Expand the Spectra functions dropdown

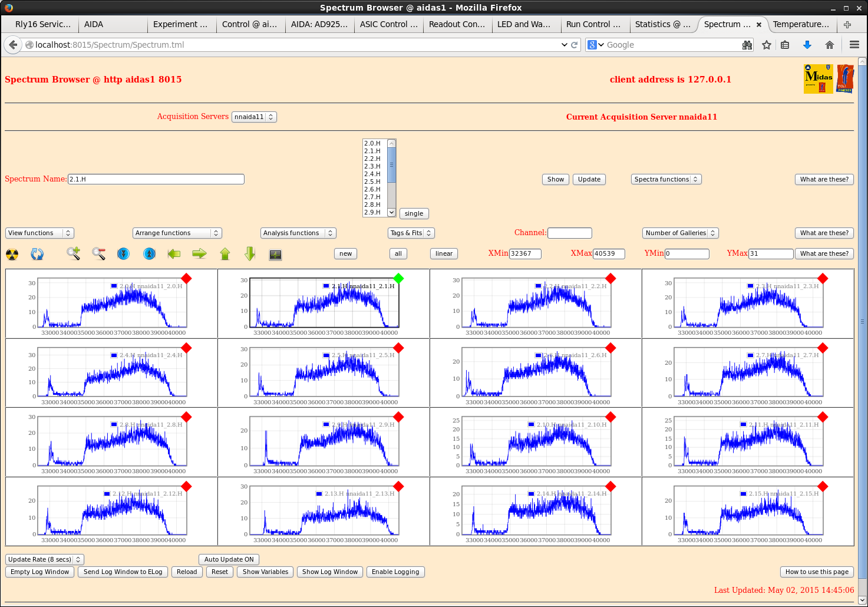coord(666,179)
